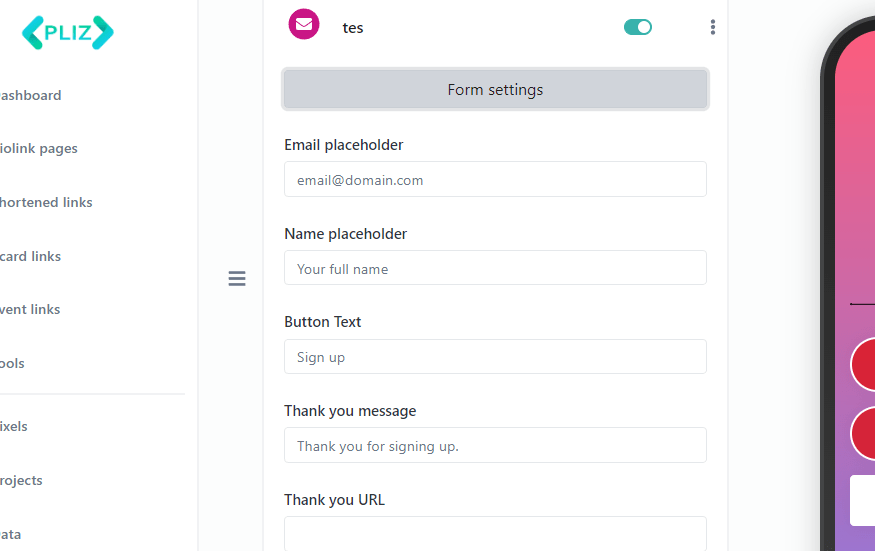Open the three-dot options menu for tes
Viewport: 875px width, 551px height.
click(712, 27)
